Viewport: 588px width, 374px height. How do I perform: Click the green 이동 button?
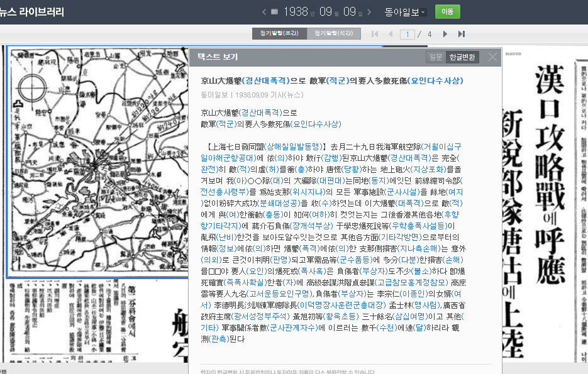pos(447,11)
